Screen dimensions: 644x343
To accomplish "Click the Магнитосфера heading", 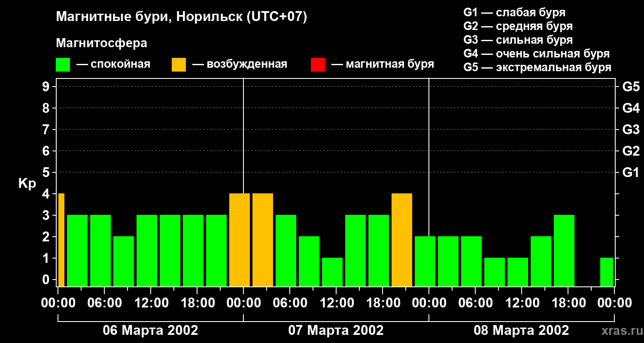I will point(102,43).
